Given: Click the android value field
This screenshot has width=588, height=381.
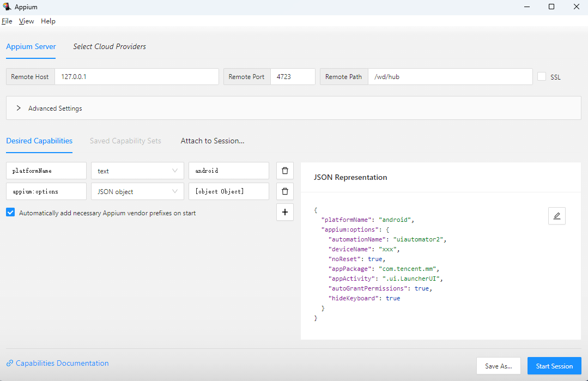Looking at the screenshot, I should (x=229, y=171).
